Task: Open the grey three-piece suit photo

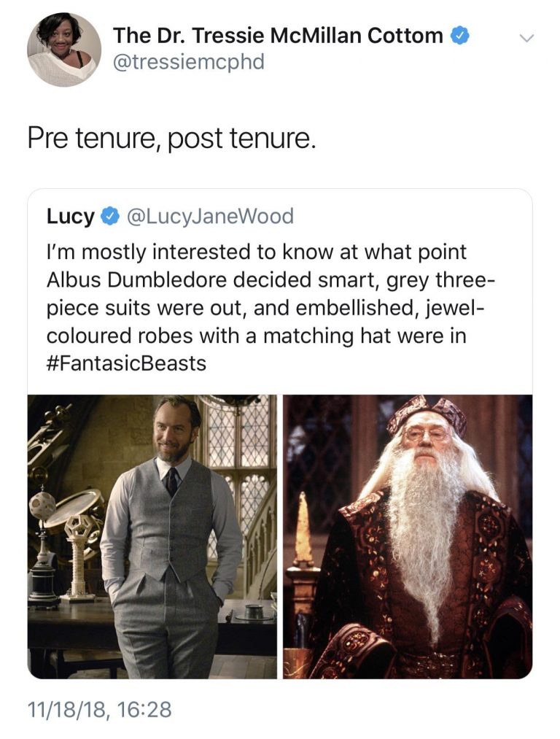Action: coord(152,537)
